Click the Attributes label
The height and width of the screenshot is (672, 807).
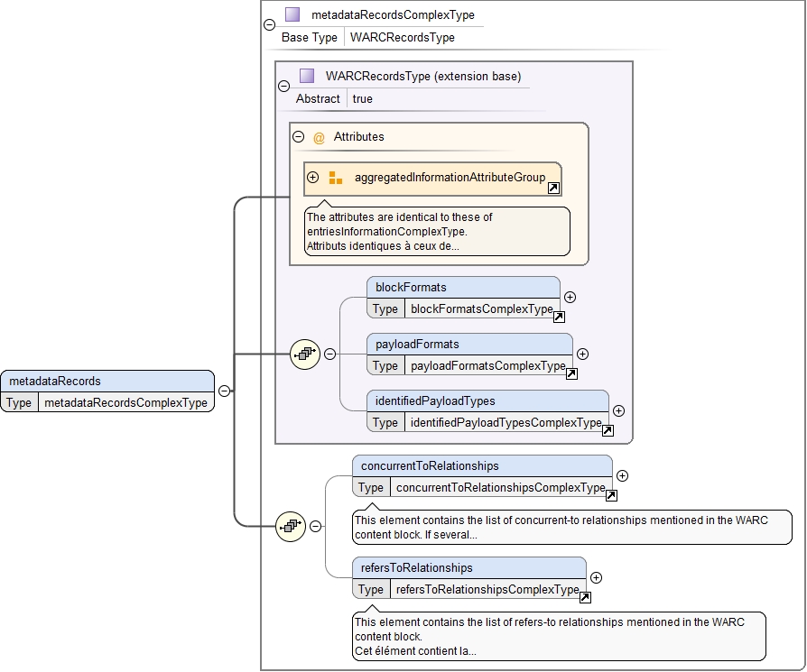tap(358, 137)
